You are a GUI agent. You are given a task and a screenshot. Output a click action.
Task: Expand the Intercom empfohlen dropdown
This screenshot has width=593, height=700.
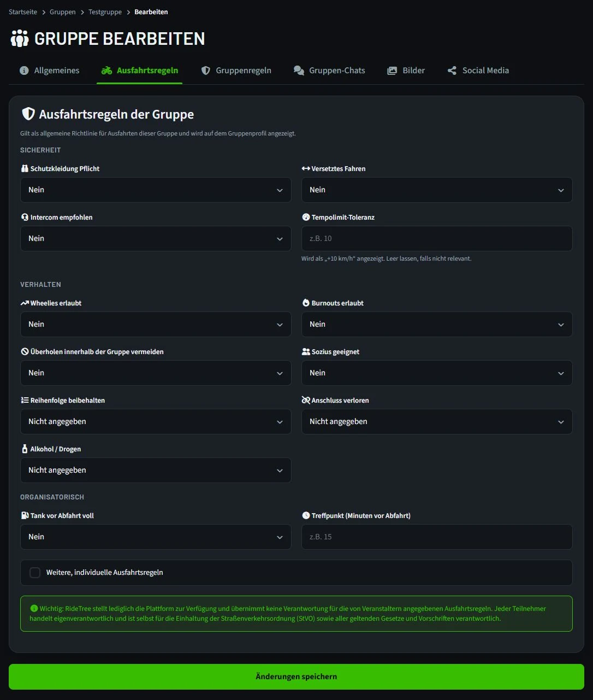click(x=156, y=239)
